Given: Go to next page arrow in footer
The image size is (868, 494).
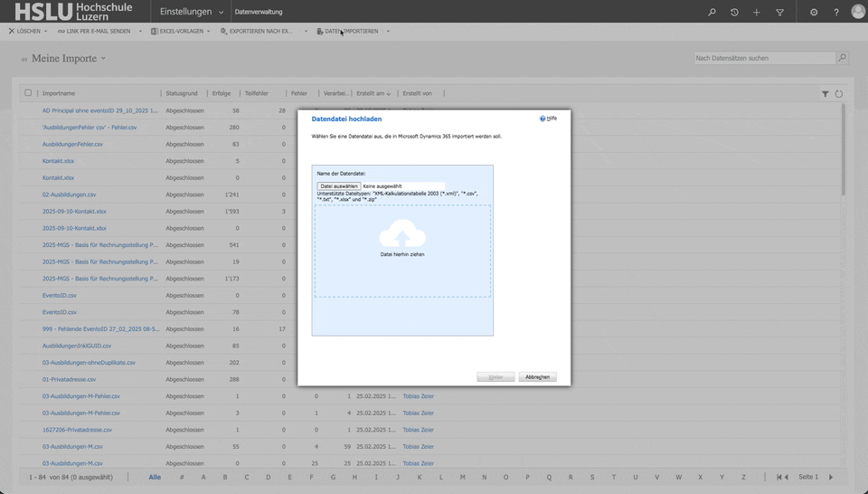Looking at the screenshot, I should 831,477.
